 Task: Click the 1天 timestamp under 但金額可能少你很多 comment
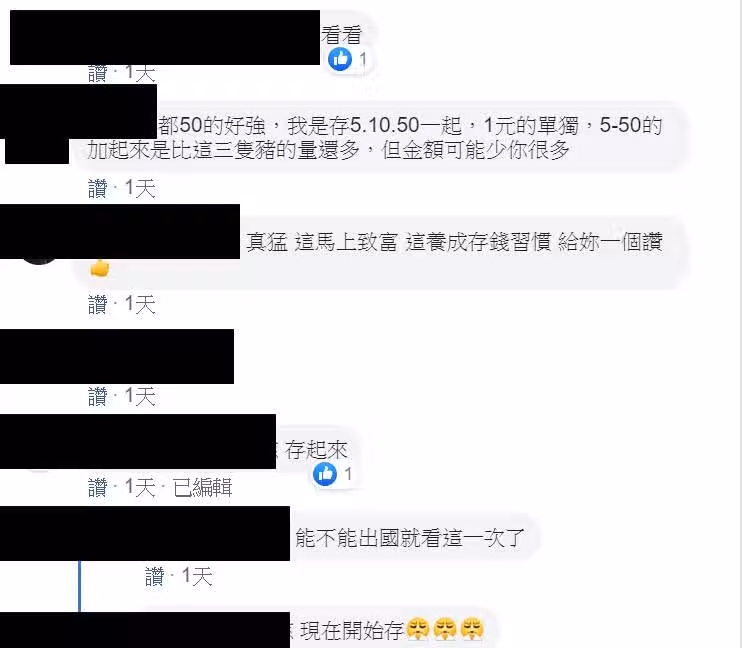[x=140, y=188]
